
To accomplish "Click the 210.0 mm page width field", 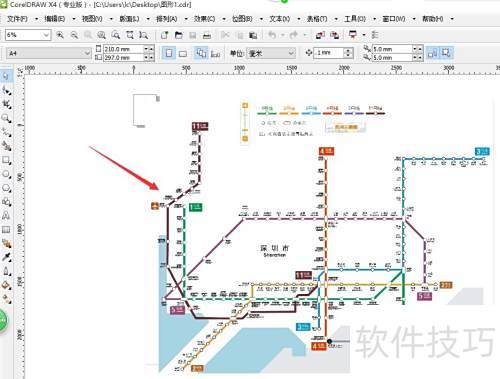I will tap(123, 49).
